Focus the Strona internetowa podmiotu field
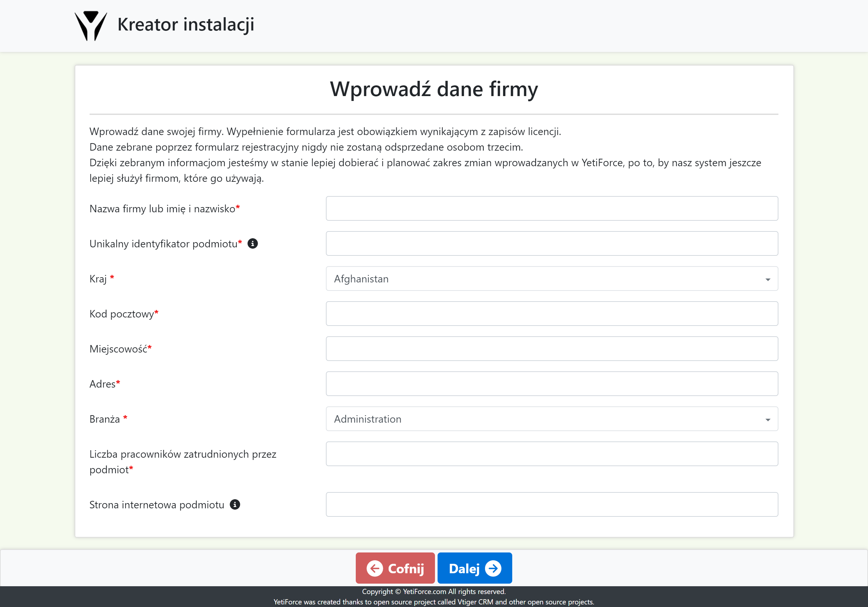Viewport: 868px width, 607px height. (552, 504)
